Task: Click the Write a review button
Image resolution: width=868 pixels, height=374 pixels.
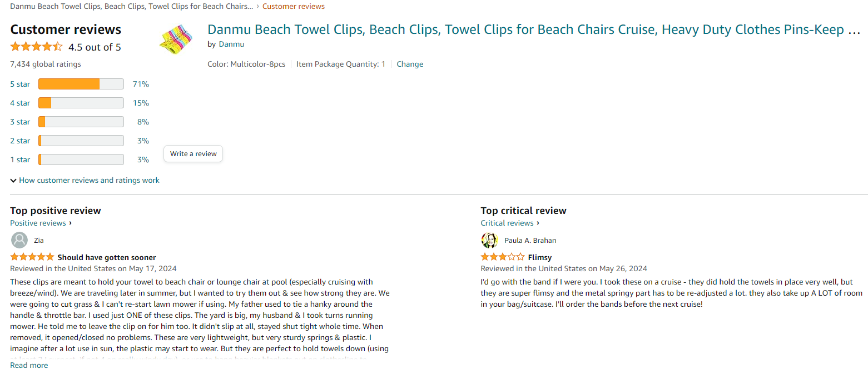Action: [x=193, y=154]
